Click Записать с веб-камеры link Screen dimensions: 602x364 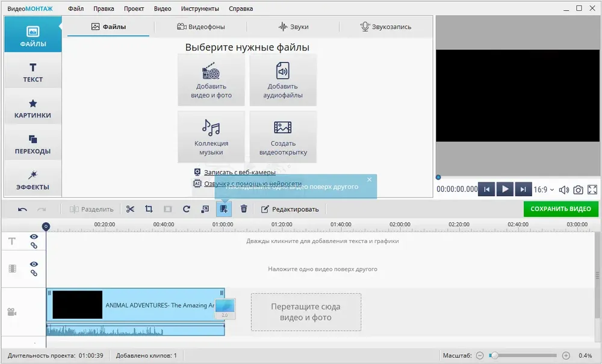click(240, 172)
